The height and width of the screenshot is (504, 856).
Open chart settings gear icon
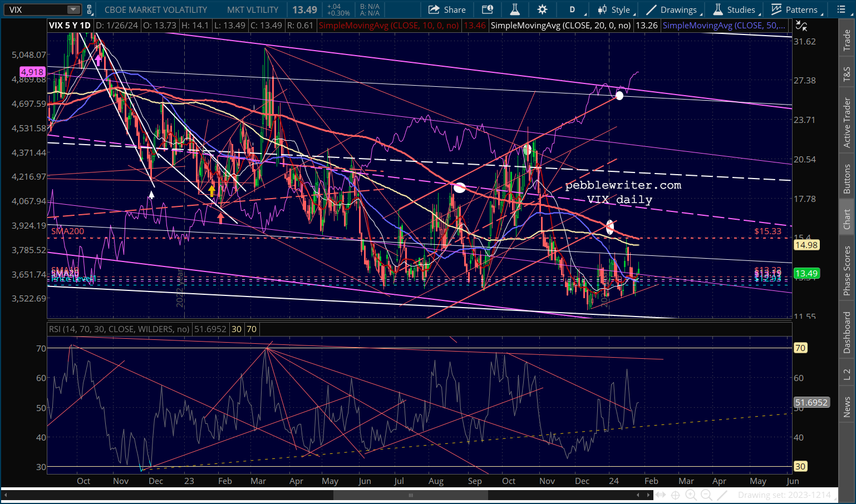(542, 9)
